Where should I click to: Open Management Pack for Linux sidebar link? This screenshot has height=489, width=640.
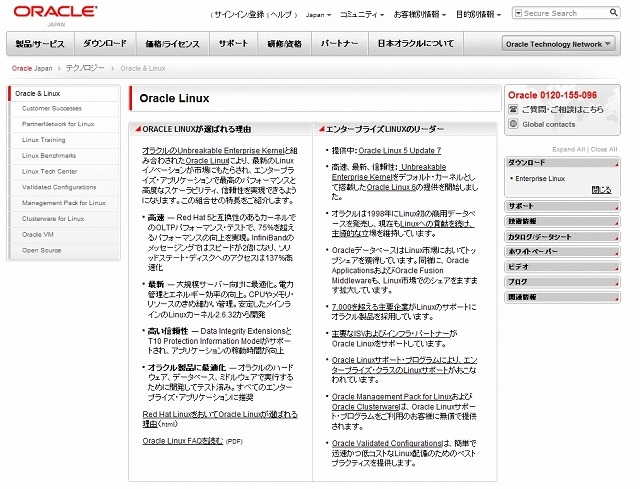(x=64, y=203)
